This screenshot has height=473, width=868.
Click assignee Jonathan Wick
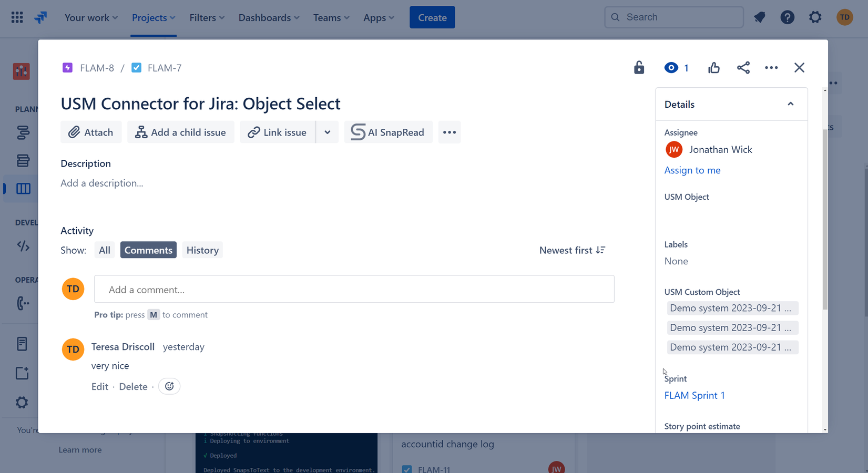point(709,149)
